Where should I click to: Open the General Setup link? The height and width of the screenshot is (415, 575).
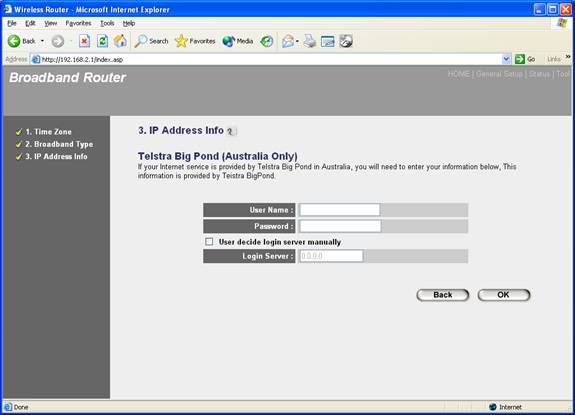[x=499, y=74]
